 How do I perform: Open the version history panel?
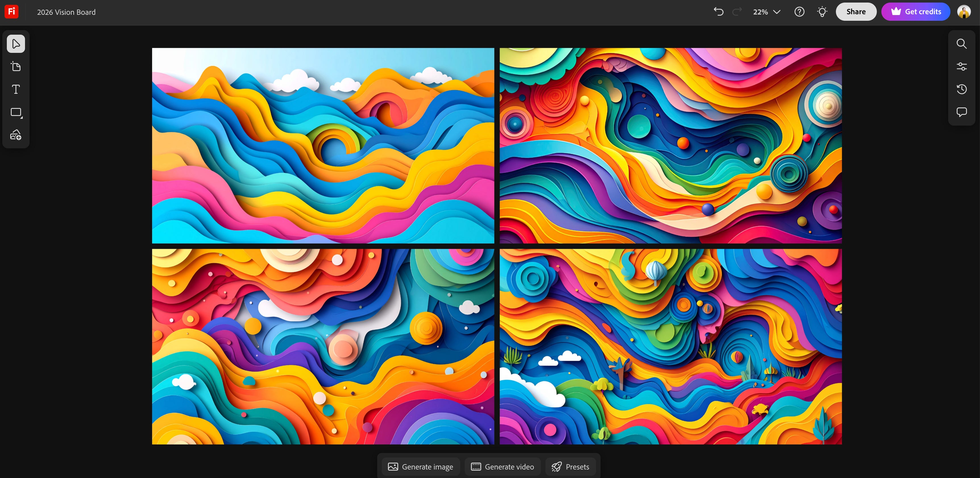click(x=961, y=89)
